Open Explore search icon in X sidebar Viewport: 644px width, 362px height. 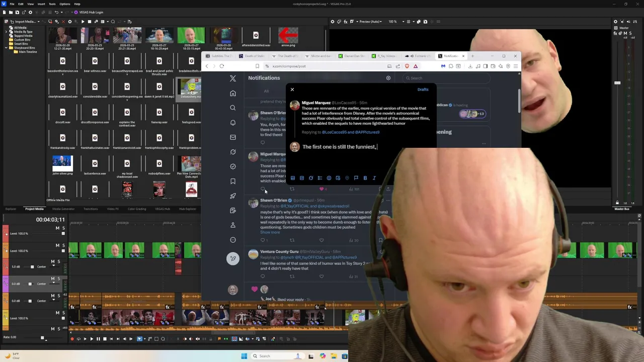click(x=233, y=108)
